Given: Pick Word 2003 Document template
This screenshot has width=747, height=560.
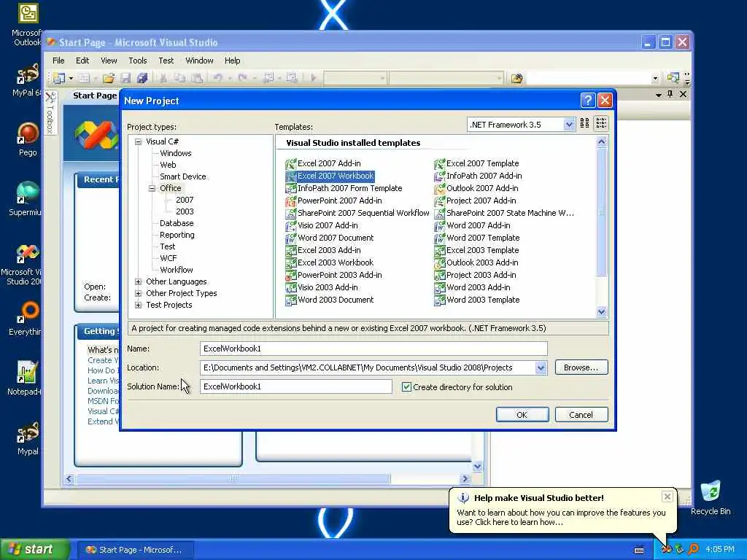Looking at the screenshot, I should pyautogui.click(x=329, y=300).
